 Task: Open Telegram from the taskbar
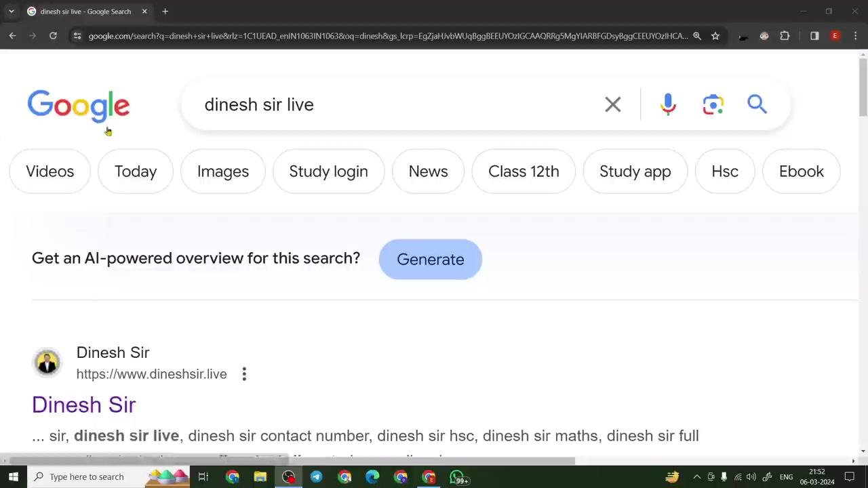pos(316,477)
